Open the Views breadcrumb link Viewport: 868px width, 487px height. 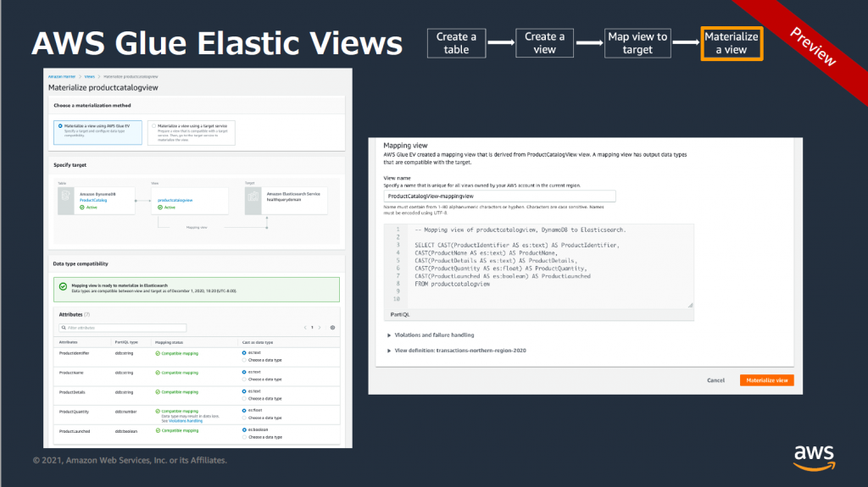[90, 77]
